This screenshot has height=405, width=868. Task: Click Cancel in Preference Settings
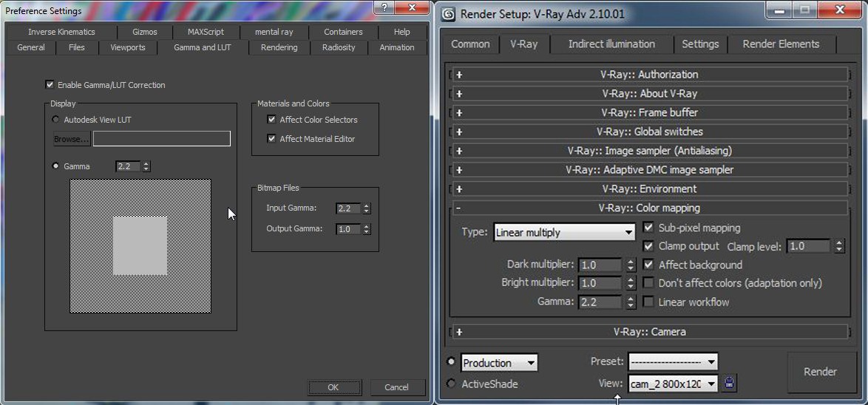coord(396,387)
